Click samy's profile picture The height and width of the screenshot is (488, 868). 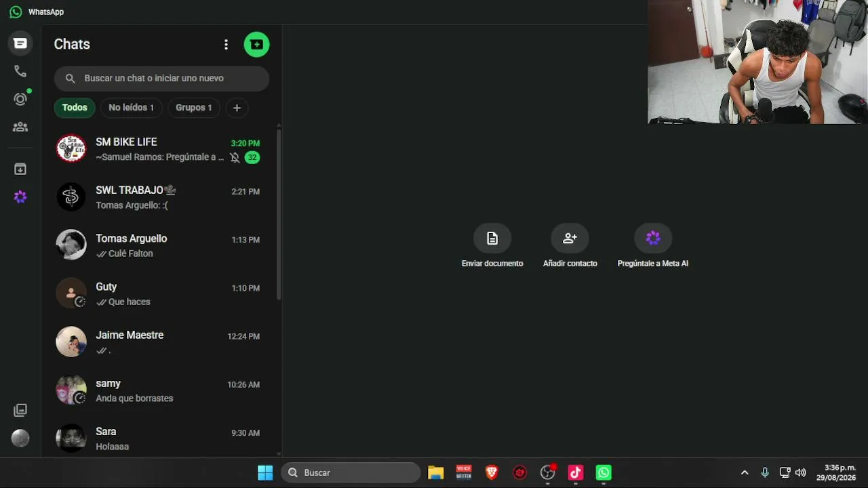[71, 389]
